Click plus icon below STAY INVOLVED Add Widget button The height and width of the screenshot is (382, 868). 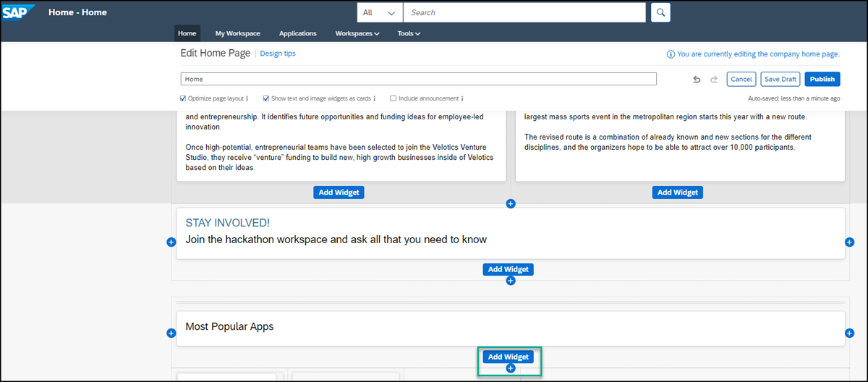pyautogui.click(x=510, y=281)
